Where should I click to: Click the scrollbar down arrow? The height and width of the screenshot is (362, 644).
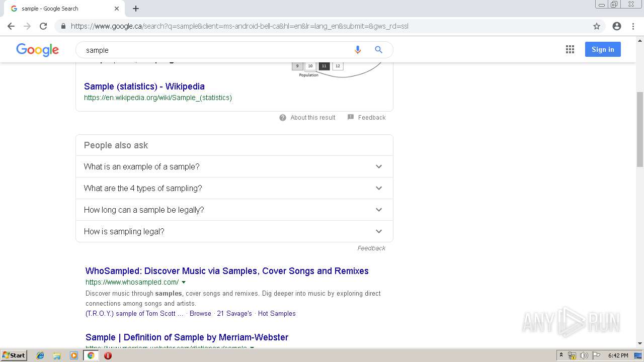pos(640,344)
